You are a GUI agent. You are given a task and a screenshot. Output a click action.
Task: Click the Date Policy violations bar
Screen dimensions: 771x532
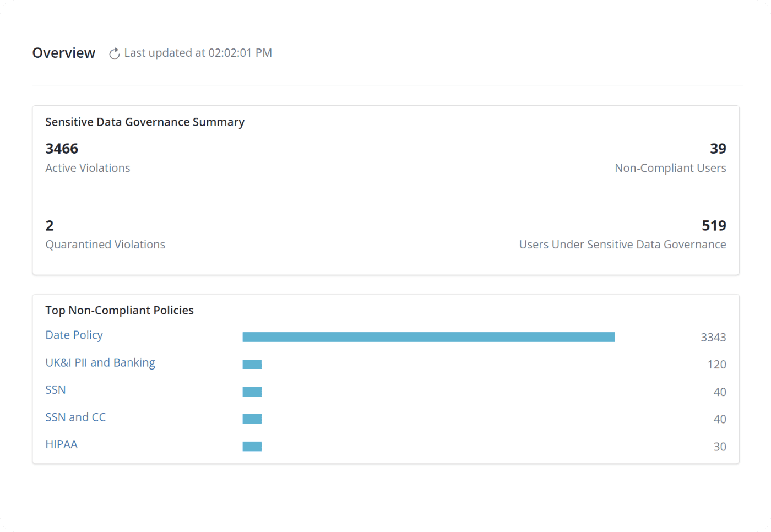coord(428,337)
